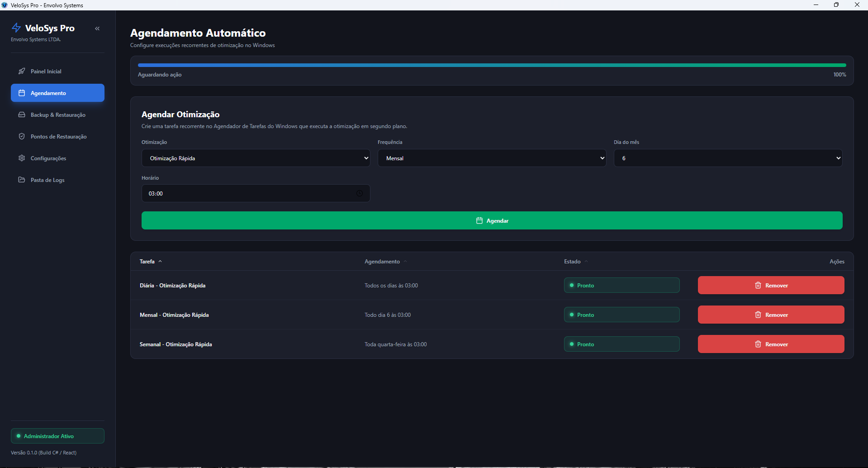Open the Dia do mês dropdown
Image resolution: width=868 pixels, height=468 pixels.
click(728, 158)
